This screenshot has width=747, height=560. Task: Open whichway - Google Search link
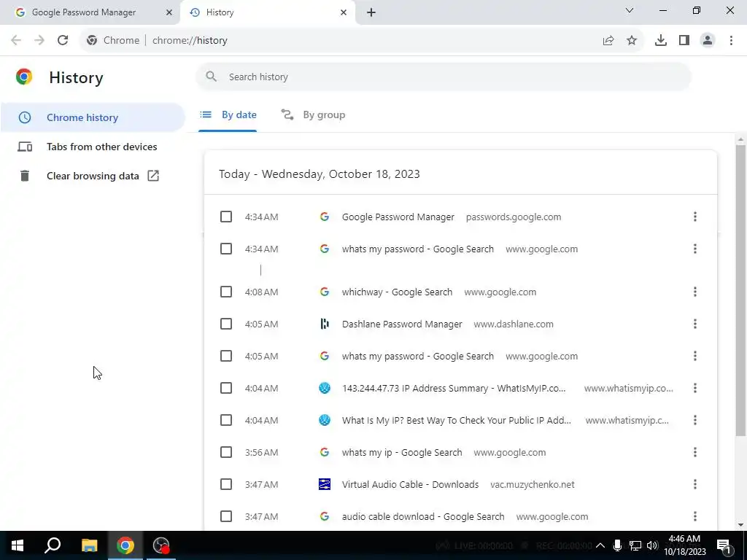[x=398, y=292]
